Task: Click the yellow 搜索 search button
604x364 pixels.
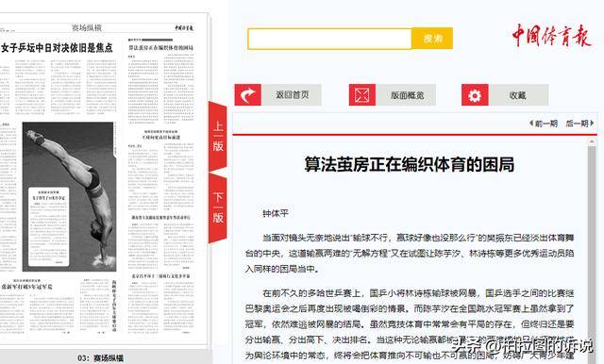Action: pyautogui.click(x=432, y=39)
